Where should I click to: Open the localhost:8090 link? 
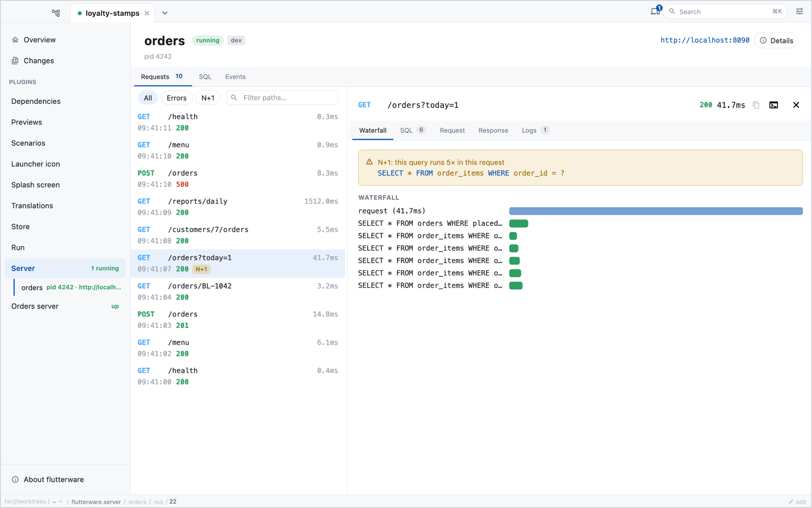(705, 40)
